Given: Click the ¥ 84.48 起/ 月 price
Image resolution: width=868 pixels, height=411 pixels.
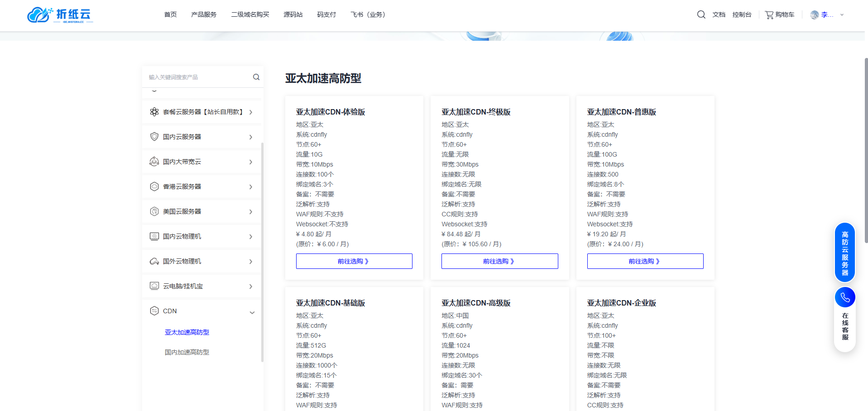Looking at the screenshot, I should pyautogui.click(x=461, y=234).
